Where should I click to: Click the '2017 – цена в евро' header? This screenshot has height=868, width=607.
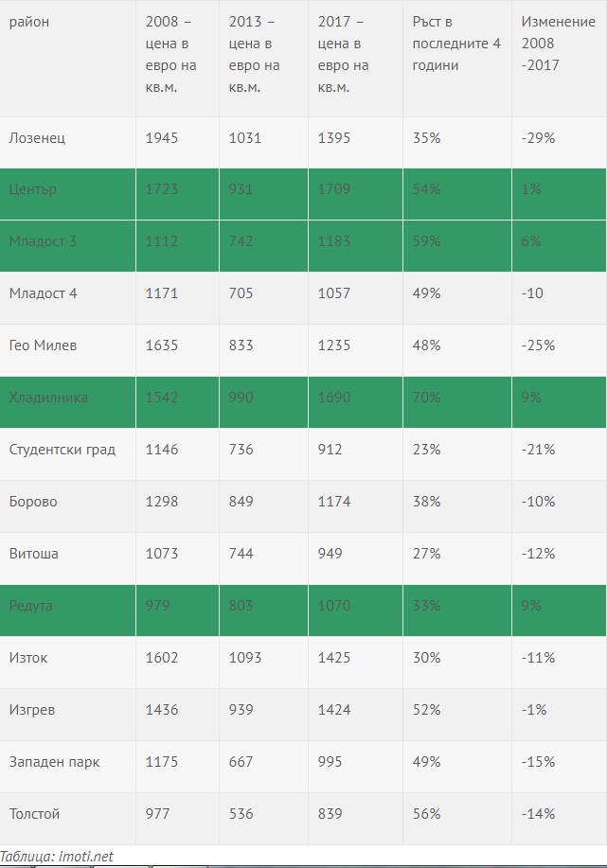coord(343,54)
